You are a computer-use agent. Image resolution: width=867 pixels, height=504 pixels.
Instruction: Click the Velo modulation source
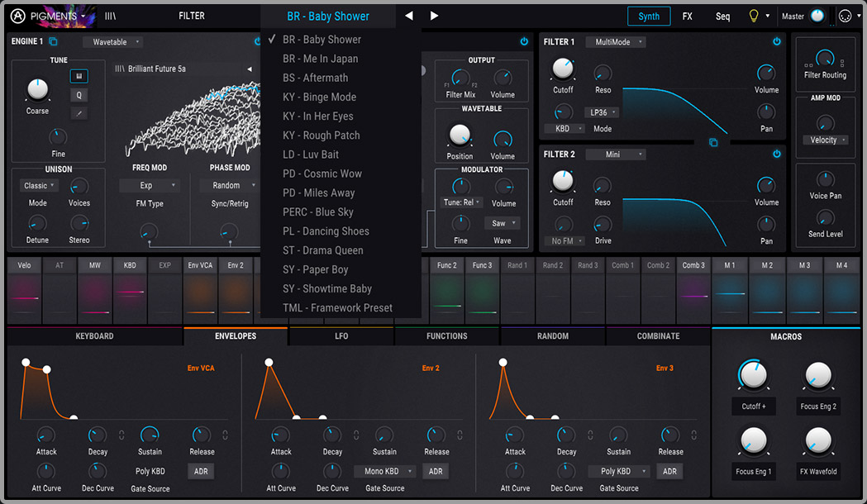click(24, 290)
